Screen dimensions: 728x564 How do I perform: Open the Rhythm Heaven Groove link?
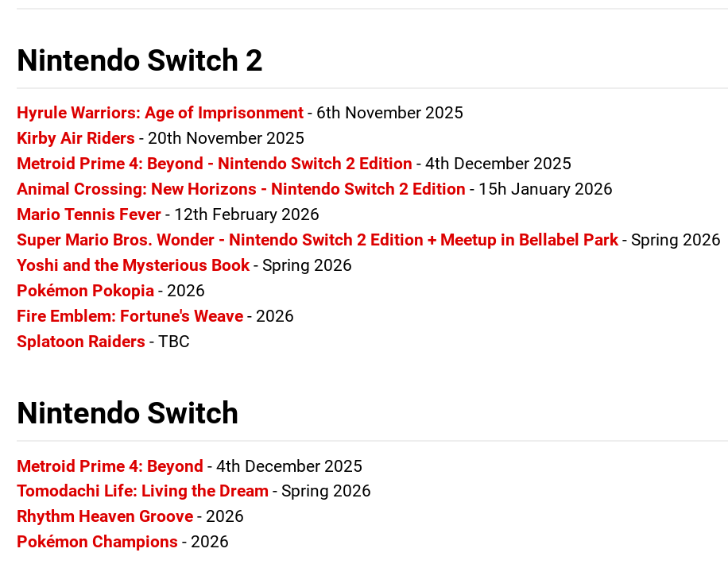104,516
